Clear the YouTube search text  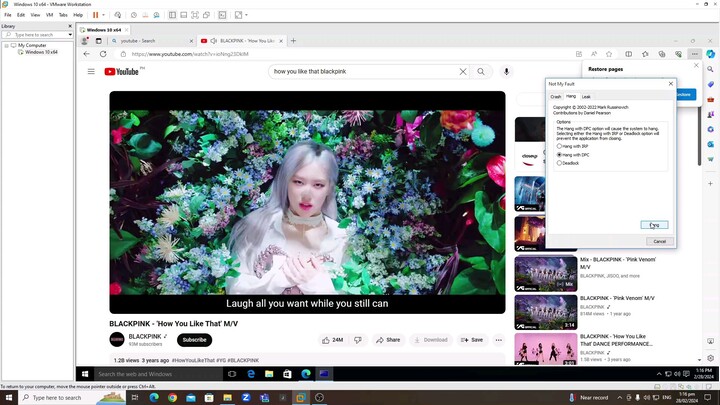[x=463, y=72]
